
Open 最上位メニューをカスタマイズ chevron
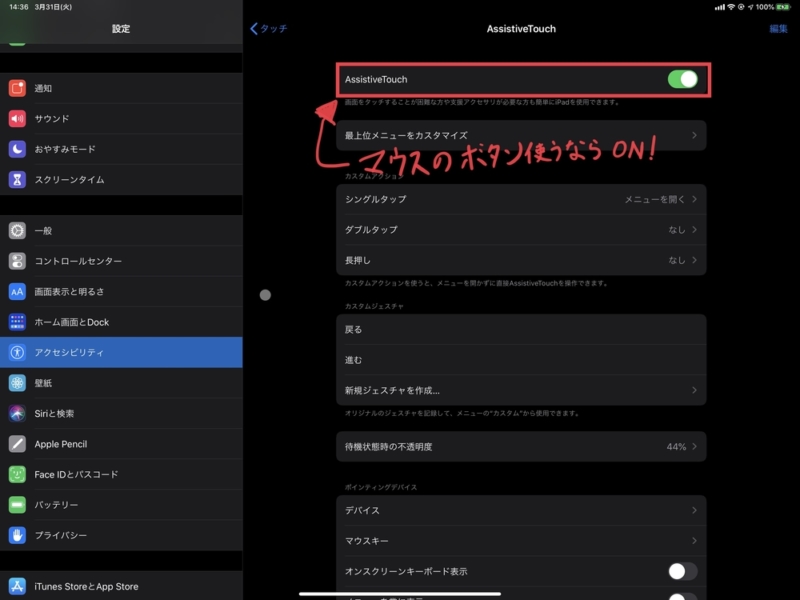click(694, 135)
